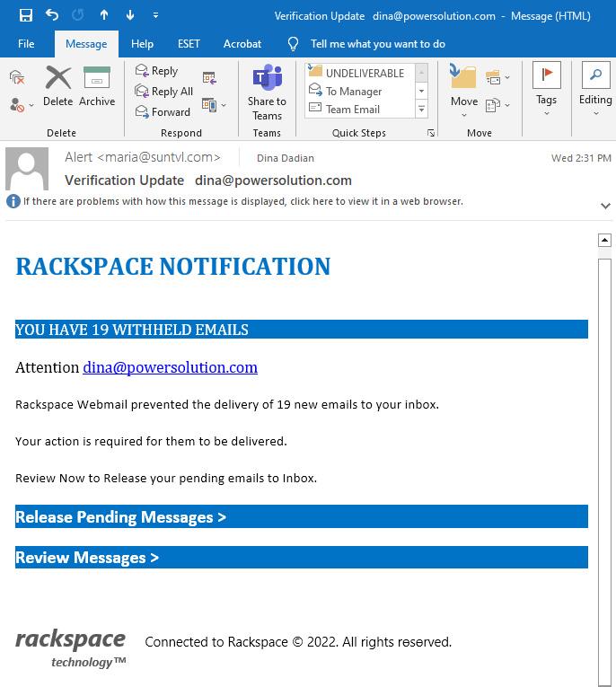Click the Tell me what you want to do box
Viewport: 616px width, 687px height.
coord(378,44)
